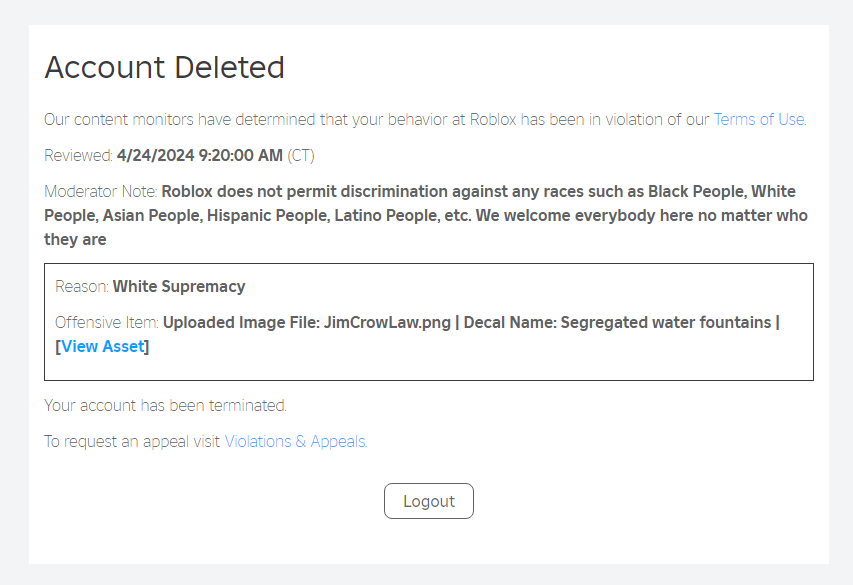Viewport: 853px width, 585px height.
Task: Click the Reviewed: label
Action: (x=78, y=155)
